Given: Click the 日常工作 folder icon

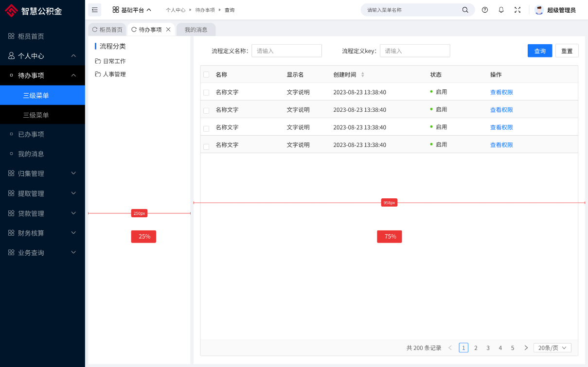Looking at the screenshot, I should (98, 61).
